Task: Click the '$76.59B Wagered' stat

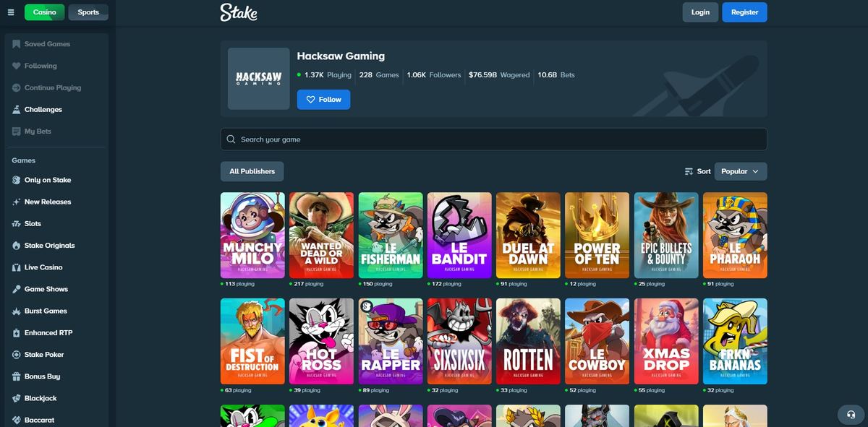Action: point(499,74)
